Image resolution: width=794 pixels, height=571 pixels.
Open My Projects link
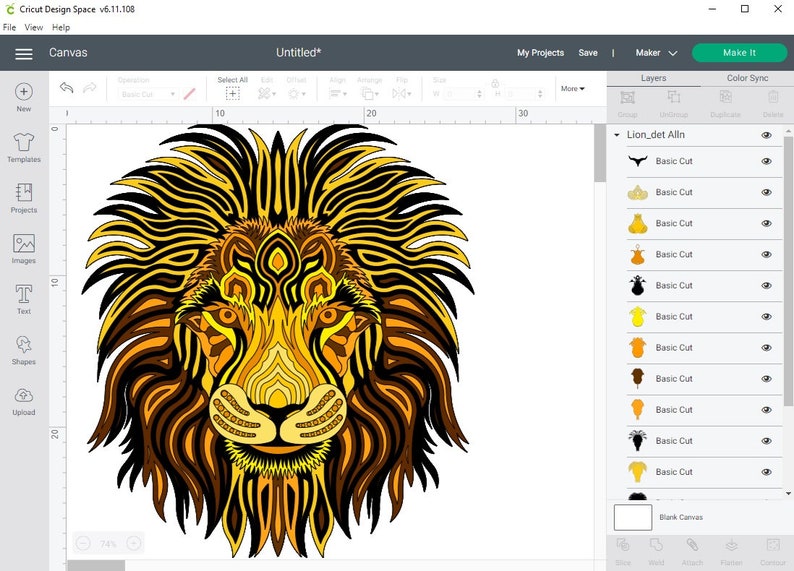[x=540, y=53]
